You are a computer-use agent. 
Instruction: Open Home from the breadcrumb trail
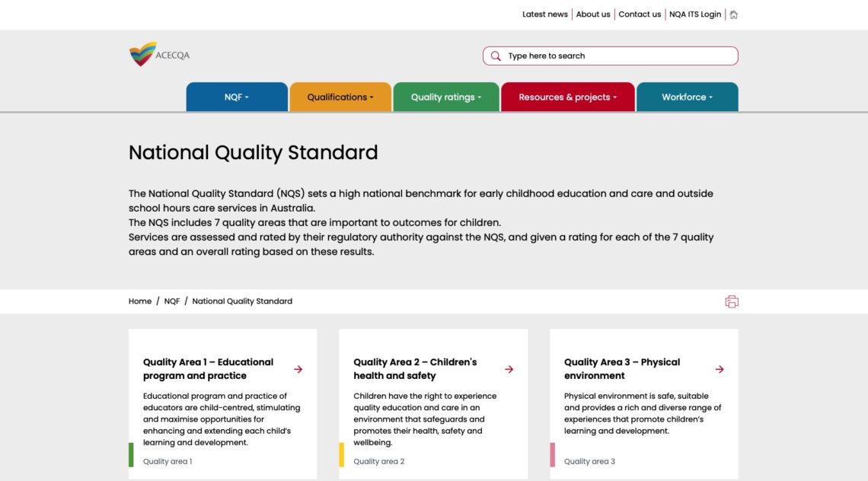(x=139, y=301)
